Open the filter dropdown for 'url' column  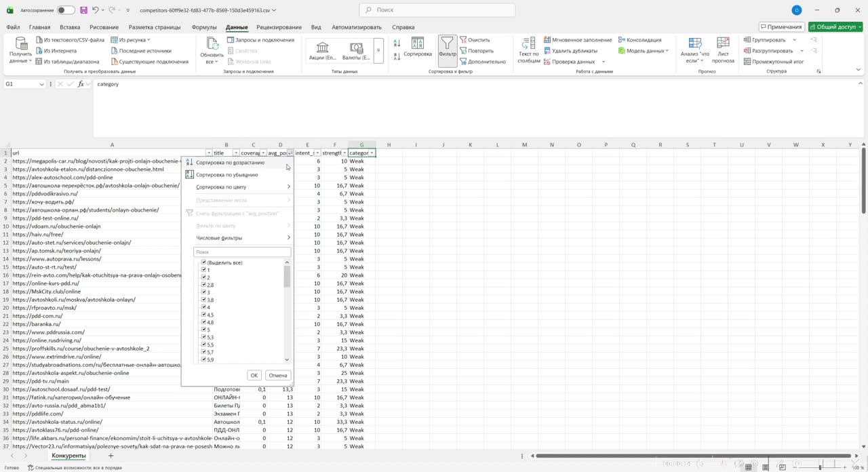209,153
